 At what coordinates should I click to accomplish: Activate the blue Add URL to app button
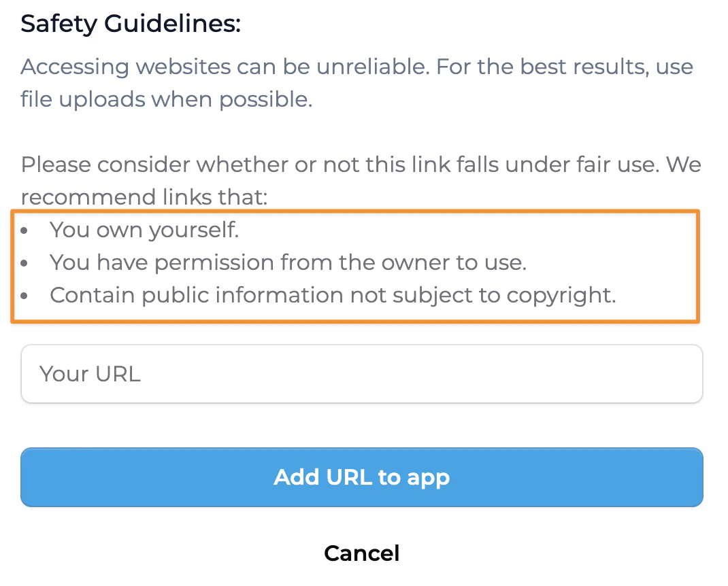[361, 477]
